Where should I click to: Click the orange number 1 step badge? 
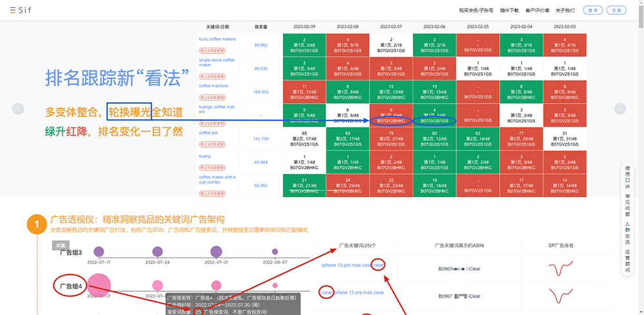point(35,225)
